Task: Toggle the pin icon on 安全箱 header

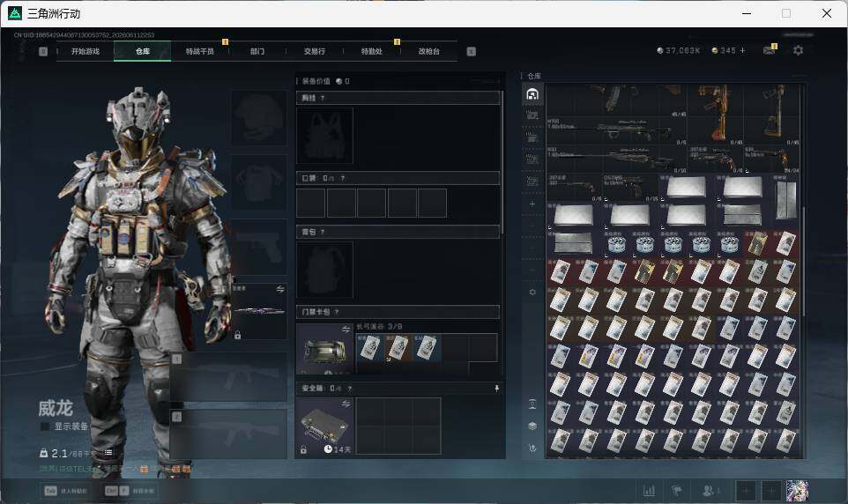Action: coord(496,389)
